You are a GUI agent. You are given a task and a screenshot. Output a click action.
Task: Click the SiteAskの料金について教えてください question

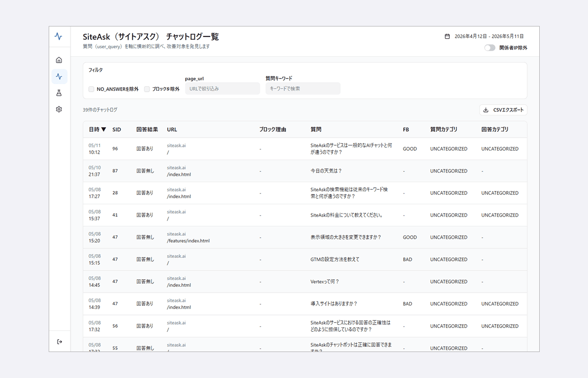point(346,215)
